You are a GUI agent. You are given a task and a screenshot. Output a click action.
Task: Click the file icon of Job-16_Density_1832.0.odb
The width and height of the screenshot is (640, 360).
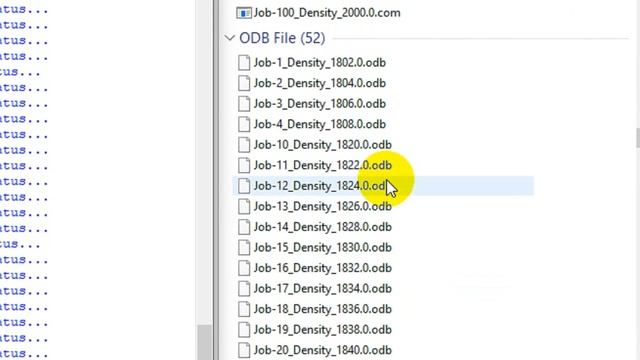tap(244, 268)
